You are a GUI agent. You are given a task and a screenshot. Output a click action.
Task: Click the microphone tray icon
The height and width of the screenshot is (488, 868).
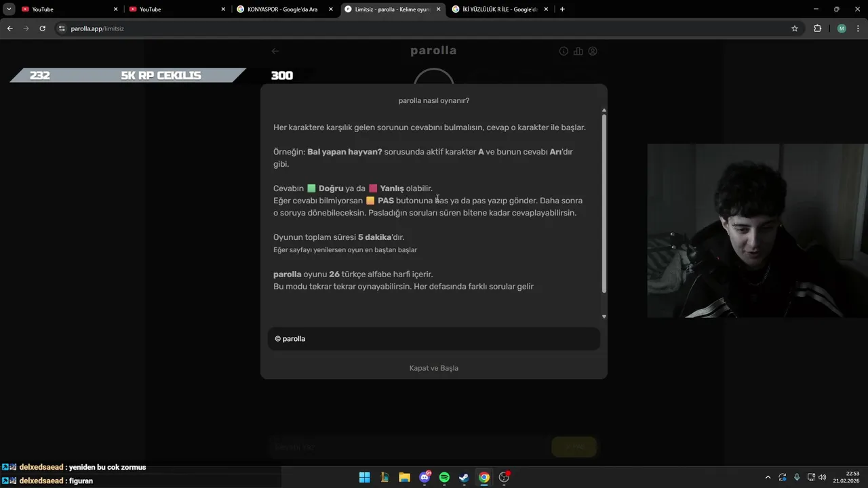[x=797, y=477]
